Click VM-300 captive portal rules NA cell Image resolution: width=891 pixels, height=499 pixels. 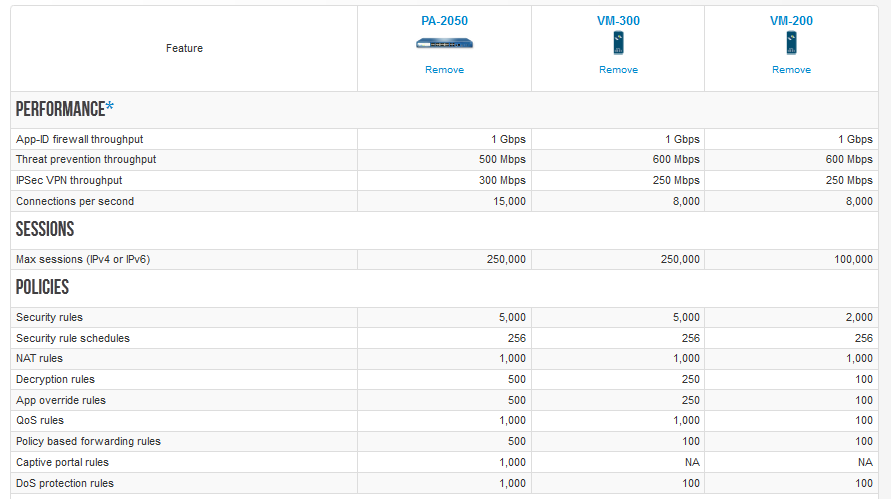pyautogui.click(x=692, y=463)
